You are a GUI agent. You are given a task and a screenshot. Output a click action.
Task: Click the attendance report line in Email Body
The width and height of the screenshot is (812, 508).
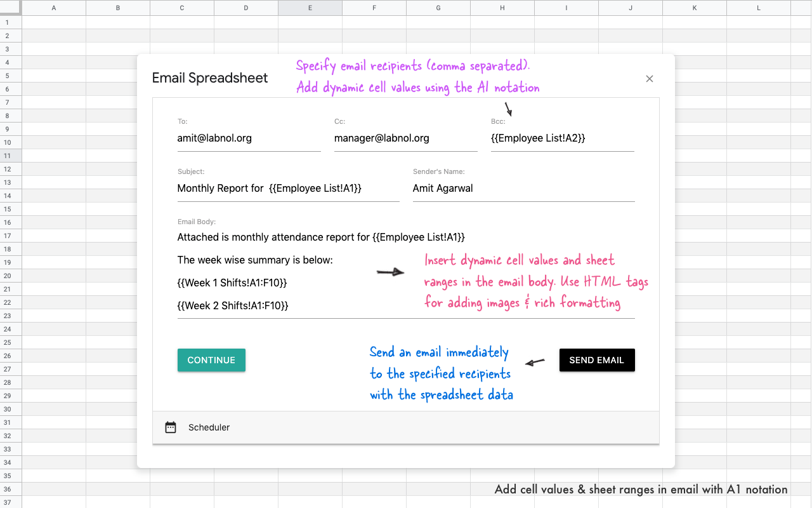tap(321, 237)
